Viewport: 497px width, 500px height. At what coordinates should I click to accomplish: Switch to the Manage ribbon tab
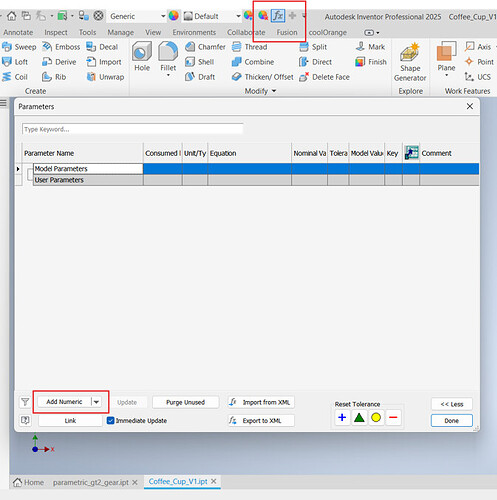pos(120,32)
